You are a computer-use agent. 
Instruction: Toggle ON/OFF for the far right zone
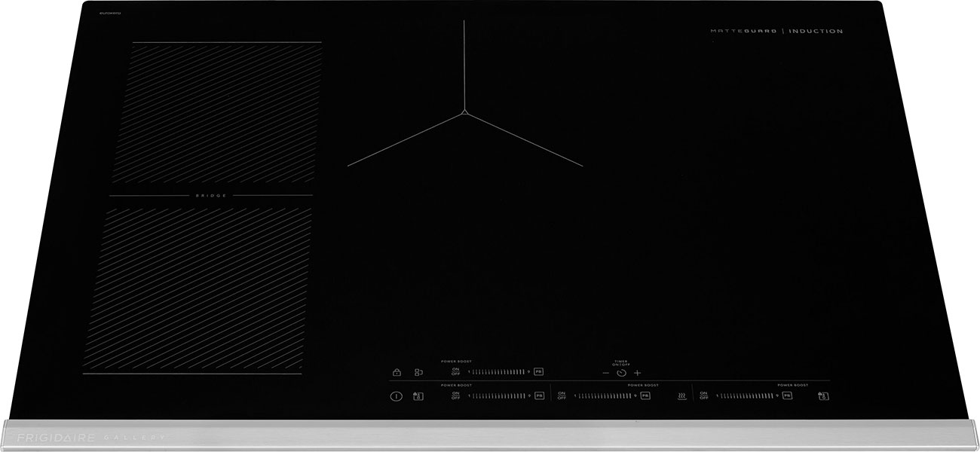coord(704,395)
